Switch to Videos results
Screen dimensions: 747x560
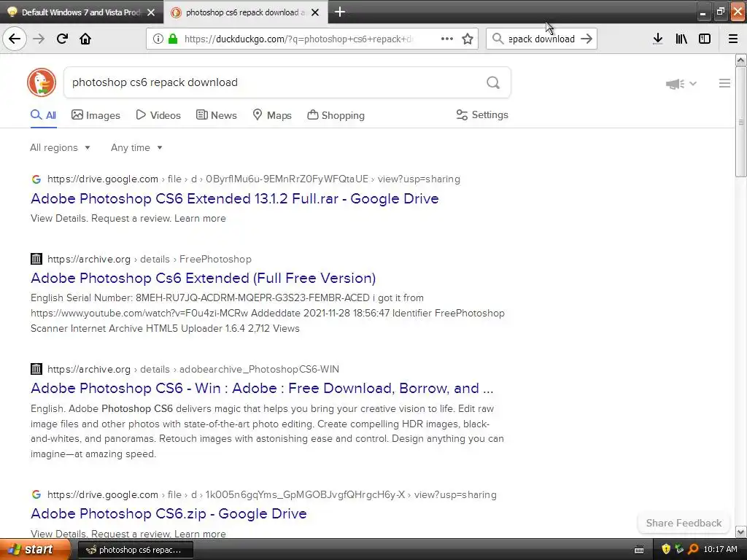pos(158,115)
